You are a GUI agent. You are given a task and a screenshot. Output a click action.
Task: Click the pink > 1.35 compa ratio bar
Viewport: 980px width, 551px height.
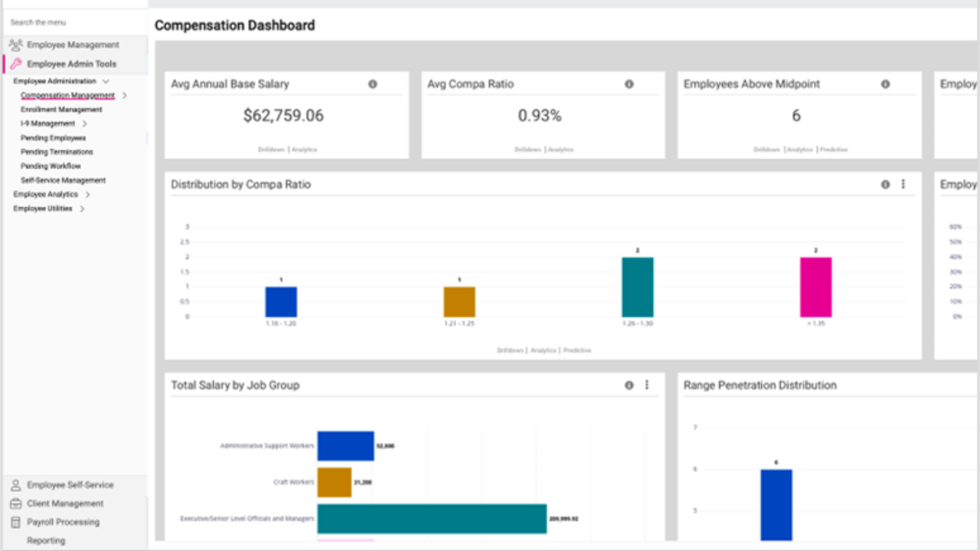click(x=816, y=287)
